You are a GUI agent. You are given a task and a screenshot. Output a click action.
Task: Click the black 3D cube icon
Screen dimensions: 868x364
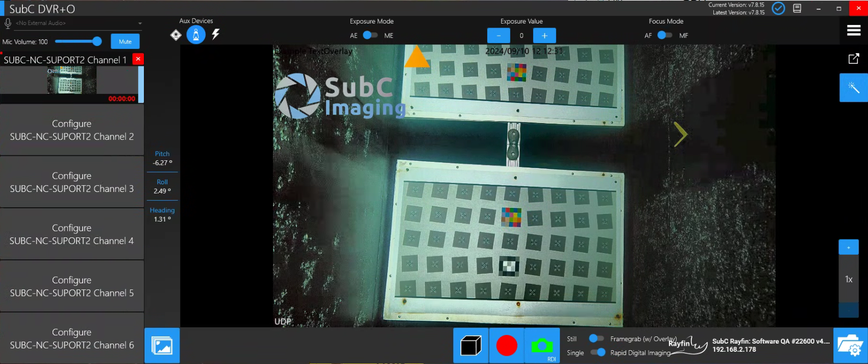tap(470, 346)
